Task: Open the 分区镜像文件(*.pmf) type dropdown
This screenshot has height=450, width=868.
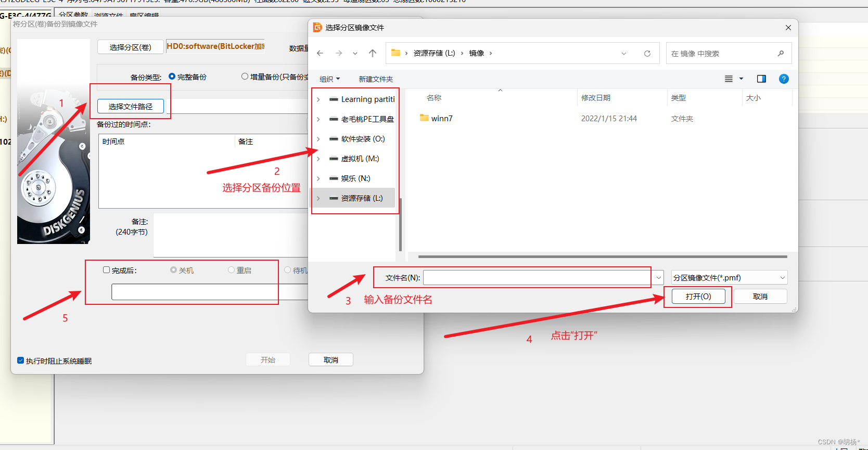Action: pyautogui.click(x=730, y=278)
